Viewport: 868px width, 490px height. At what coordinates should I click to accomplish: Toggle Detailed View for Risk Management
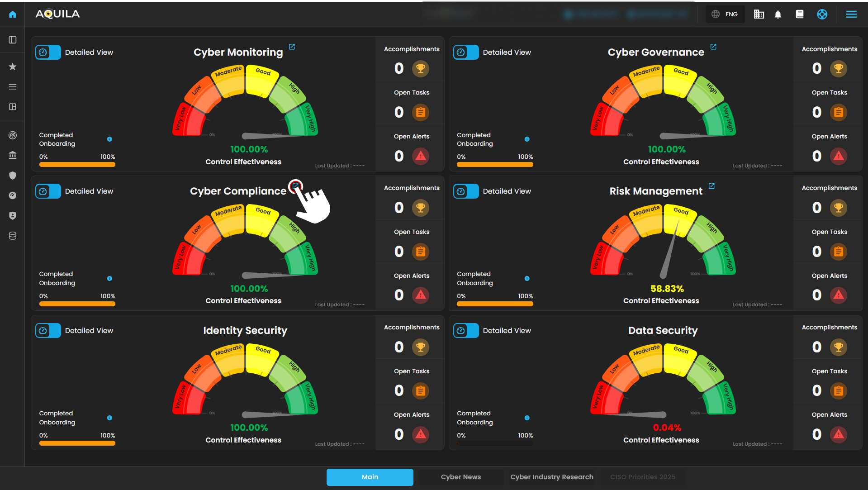pyautogui.click(x=466, y=191)
